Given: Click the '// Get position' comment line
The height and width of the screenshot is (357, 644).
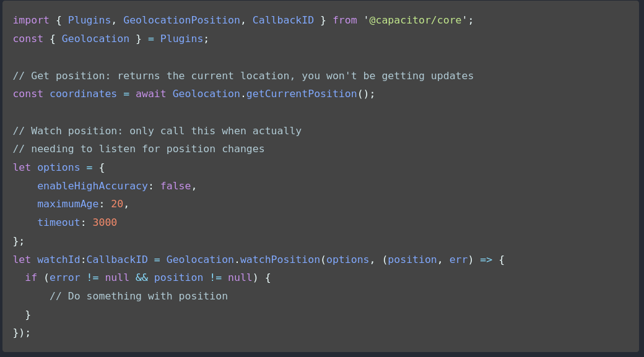Looking at the screenshot, I should (x=243, y=76).
